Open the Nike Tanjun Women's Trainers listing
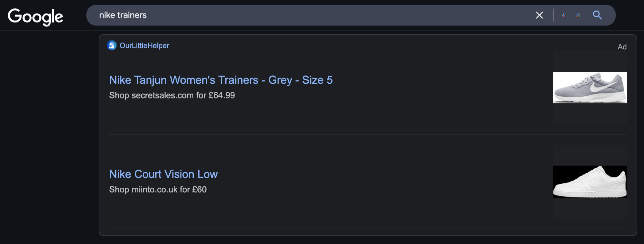Image resolution: width=644 pixels, height=244 pixels. pos(221,80)
